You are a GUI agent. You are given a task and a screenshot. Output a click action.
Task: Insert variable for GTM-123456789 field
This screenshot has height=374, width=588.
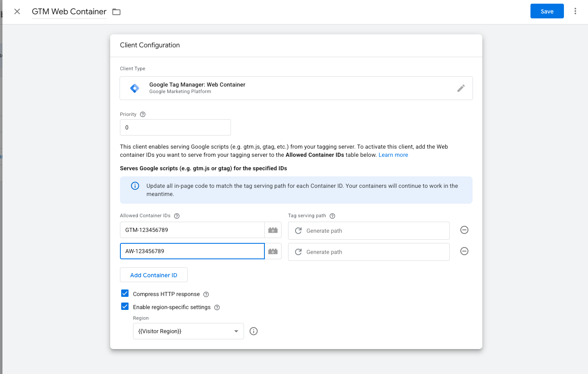point(273,230)
